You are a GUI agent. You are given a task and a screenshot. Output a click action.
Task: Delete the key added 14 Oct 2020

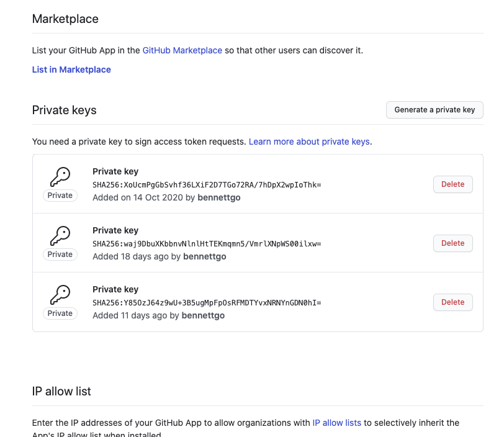coord(452,184)
